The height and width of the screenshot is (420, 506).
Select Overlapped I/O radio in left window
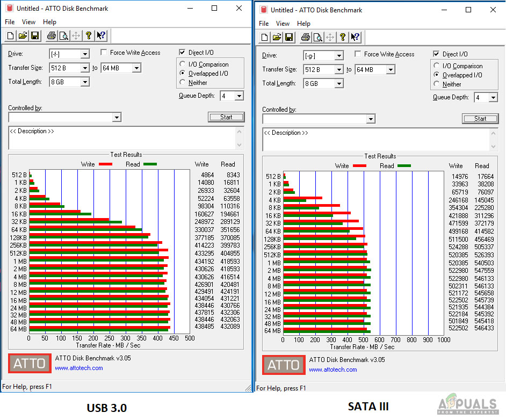tap(182, 73)
